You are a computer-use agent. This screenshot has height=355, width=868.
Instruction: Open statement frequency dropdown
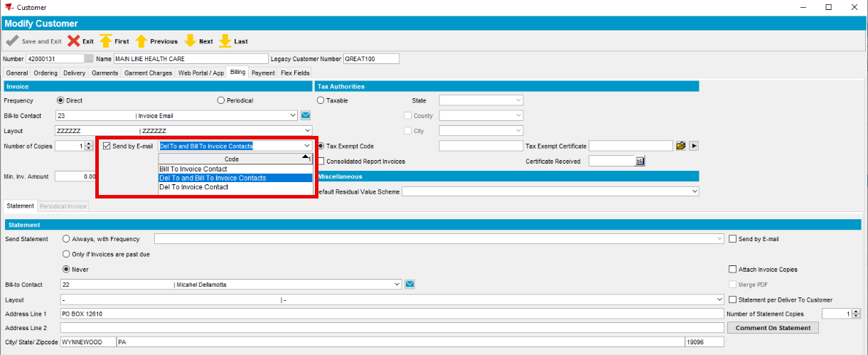coord(719,239)
